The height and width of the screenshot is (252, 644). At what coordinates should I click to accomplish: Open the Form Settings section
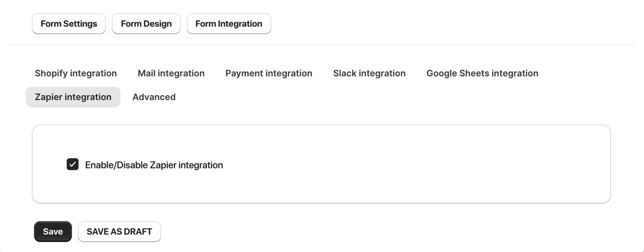69,24
